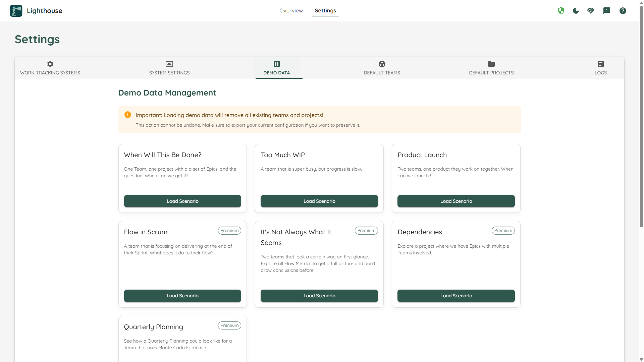Click the diamond-shaped icon in header
Viewport: 644px width, 362px height.
coord(591,11)
